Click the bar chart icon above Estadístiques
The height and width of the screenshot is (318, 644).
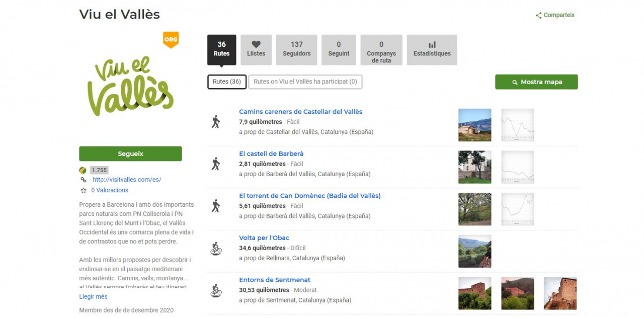click(x=432, y=44)
